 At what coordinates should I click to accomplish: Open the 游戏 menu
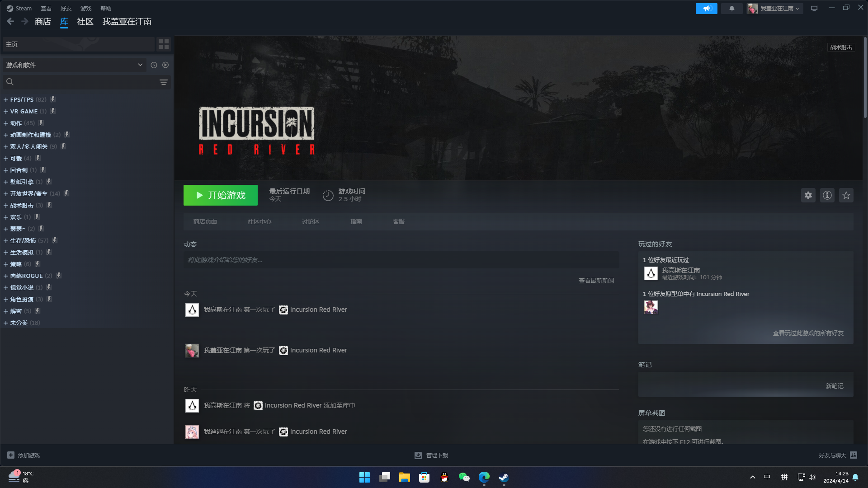tap(86, 9)
